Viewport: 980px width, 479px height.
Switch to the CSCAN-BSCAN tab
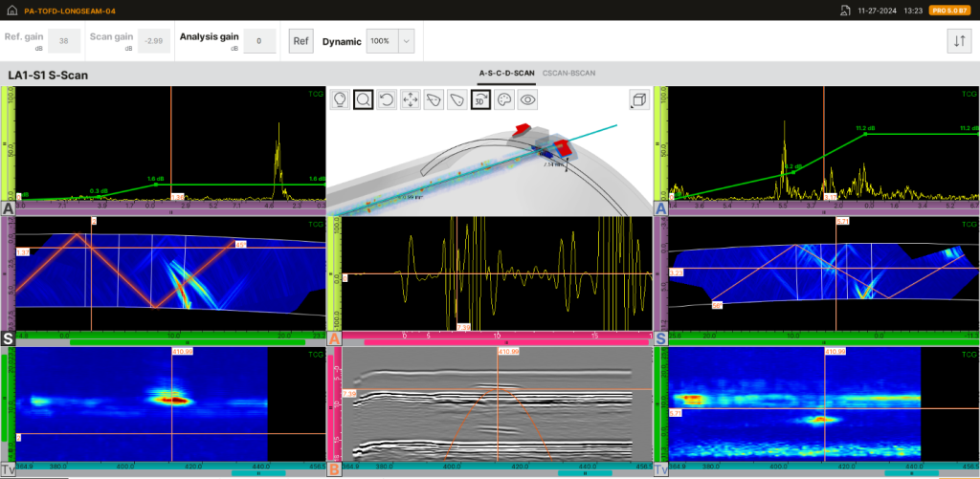pos(570,73)
